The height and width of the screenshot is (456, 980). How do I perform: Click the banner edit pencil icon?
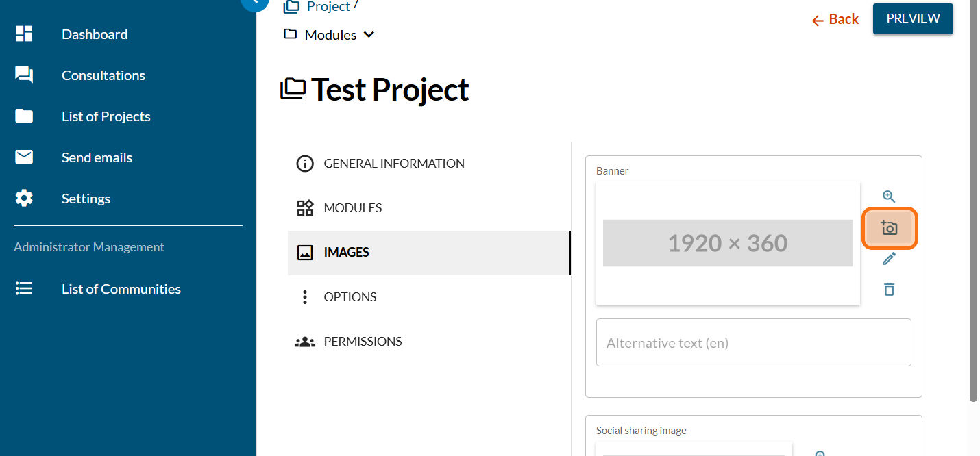pyautogui.click(x=889, y=259)
